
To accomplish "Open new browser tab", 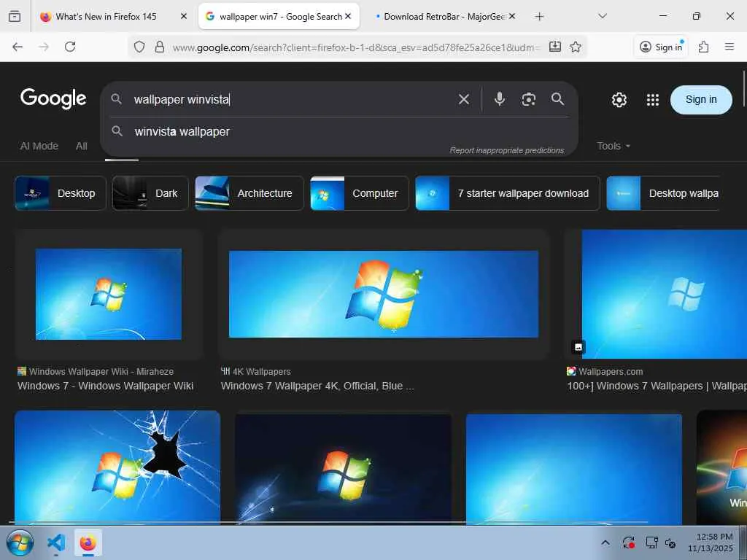I will (539, 17).
